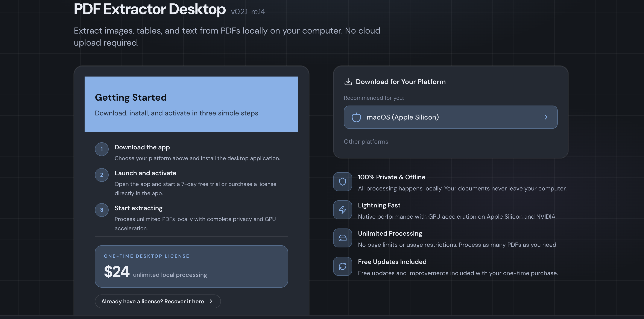Click the Recommended for you: label
Viewport: 644px width, 319px height.
[374, 98]
